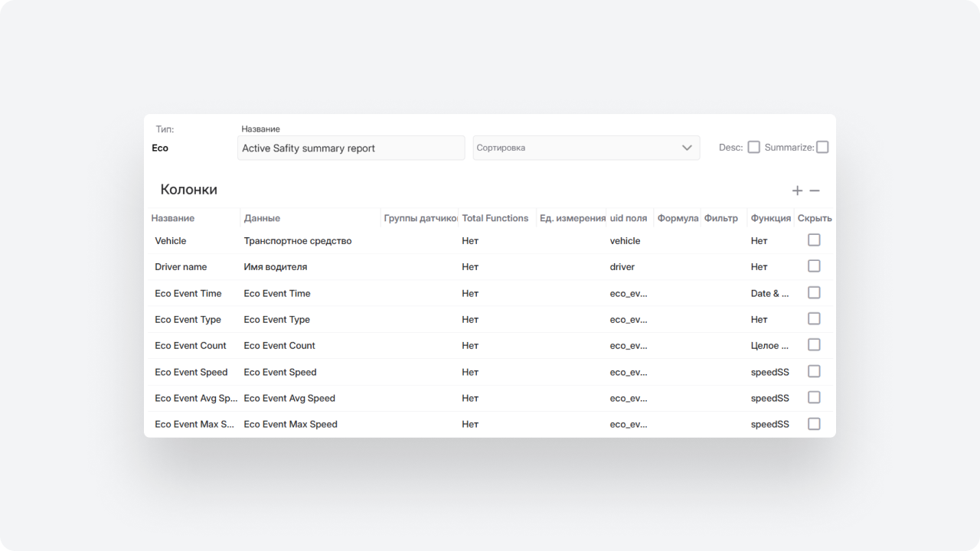Enable the Desc checkbox
980x551 pixels.
coord(753,147)
